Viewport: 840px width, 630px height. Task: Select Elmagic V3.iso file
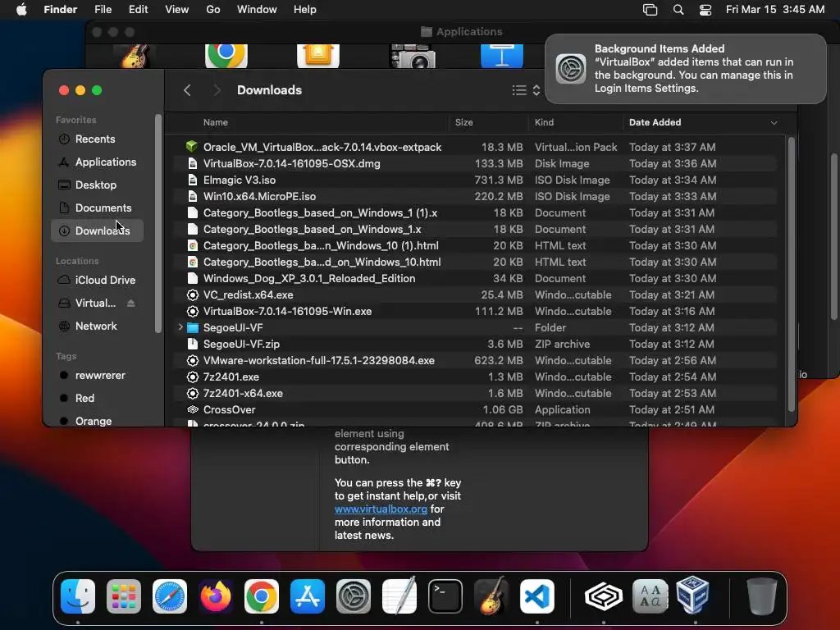[476, 180]
